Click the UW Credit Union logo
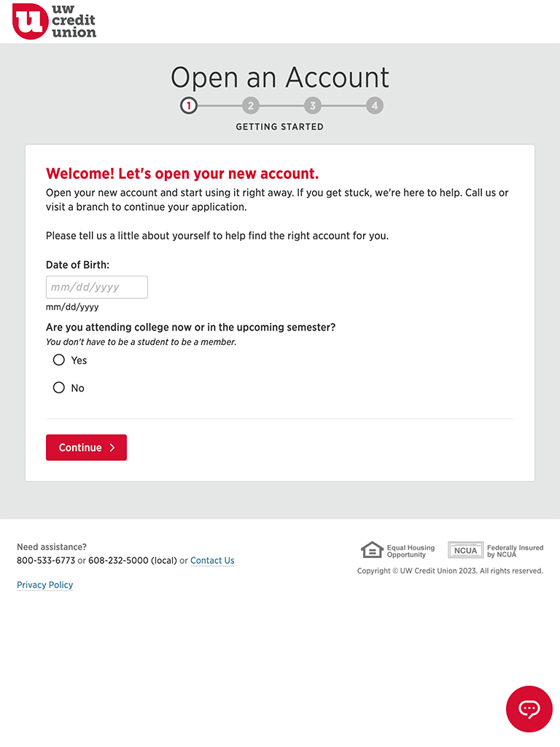The width and height of the screenshot is (560, 747). pyautogui.click(x=54, y=21)
